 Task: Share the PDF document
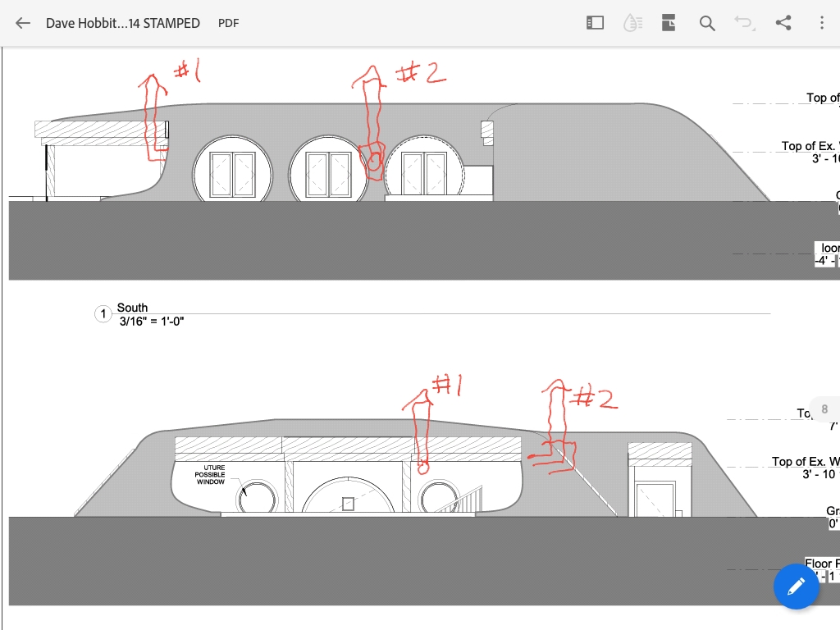(783, 23)
